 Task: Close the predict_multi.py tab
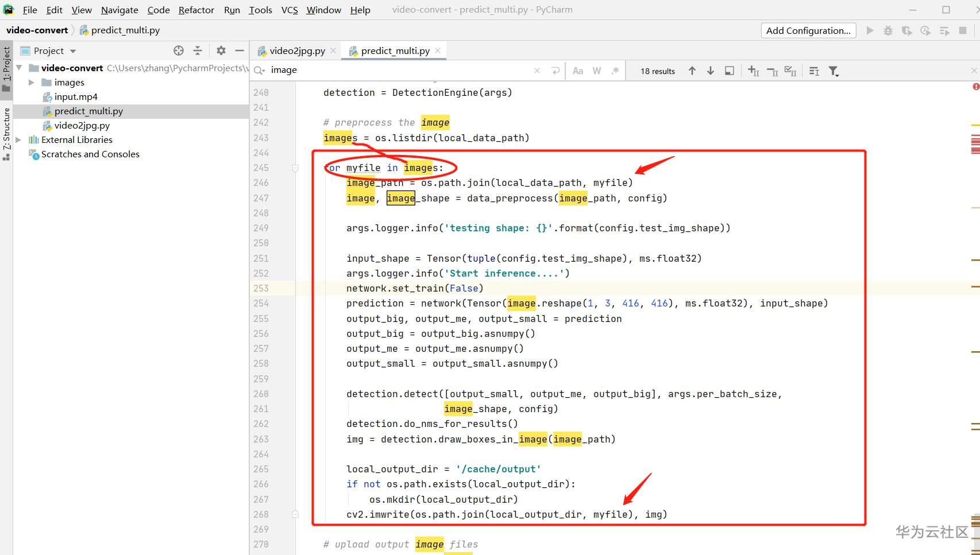[x=438, y=51]
